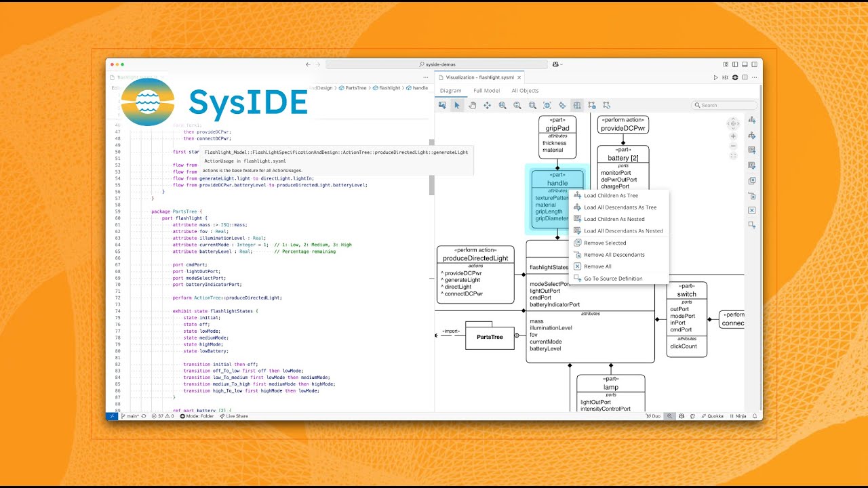Viewport: 868px width, 488px height.
Task: Open the Copilot dropdown in title bar
Action: tap(558, 64)
